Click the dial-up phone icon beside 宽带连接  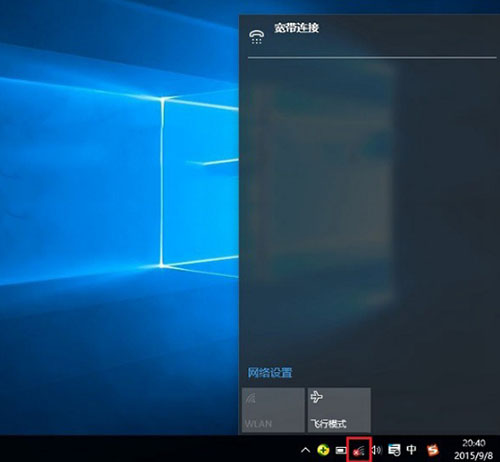(256, 37)
